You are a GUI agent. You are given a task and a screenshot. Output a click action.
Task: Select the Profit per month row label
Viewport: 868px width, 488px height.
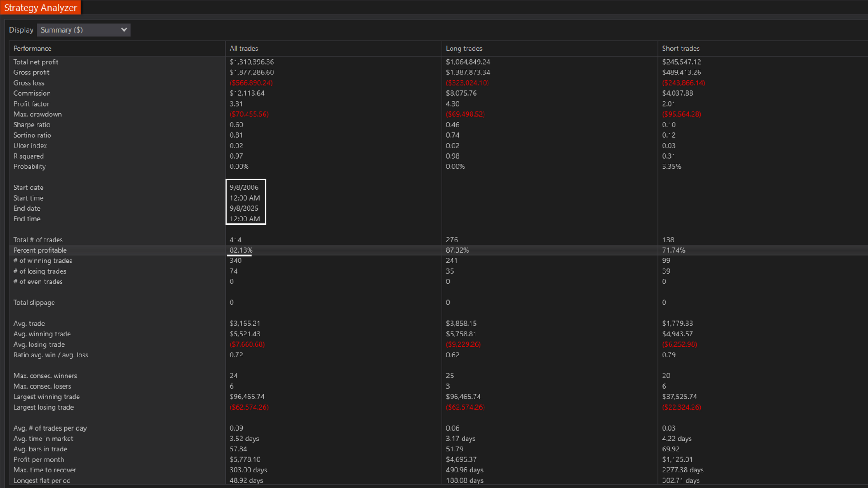(38, 459)
